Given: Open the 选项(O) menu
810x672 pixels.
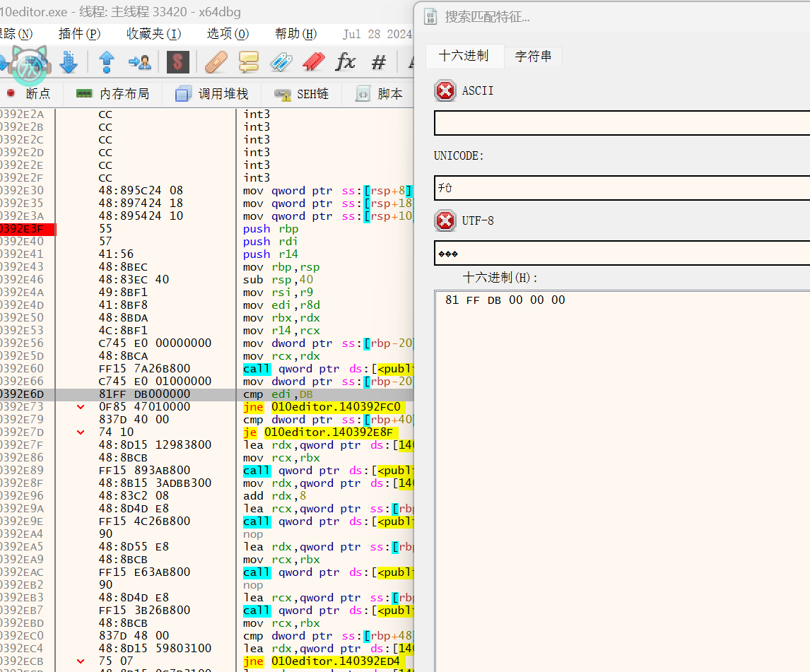Looking at the screenshot, I should point(228,34).
